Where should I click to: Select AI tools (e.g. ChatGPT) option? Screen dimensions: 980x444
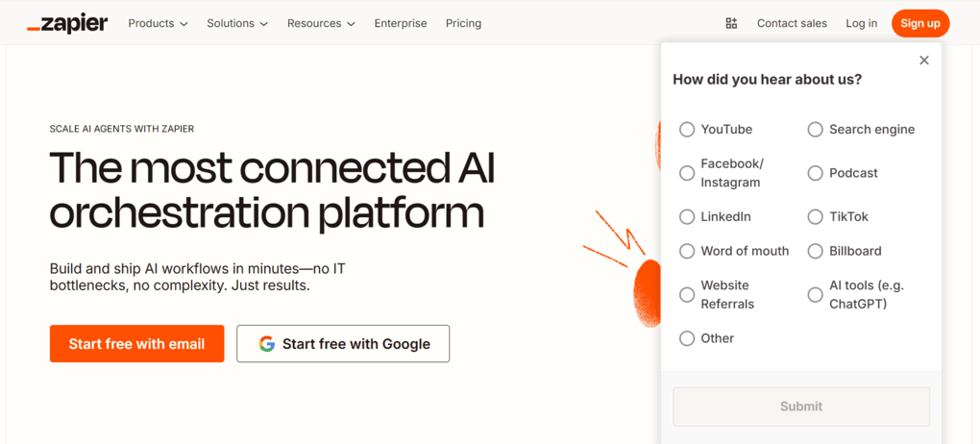coord(816,295)
